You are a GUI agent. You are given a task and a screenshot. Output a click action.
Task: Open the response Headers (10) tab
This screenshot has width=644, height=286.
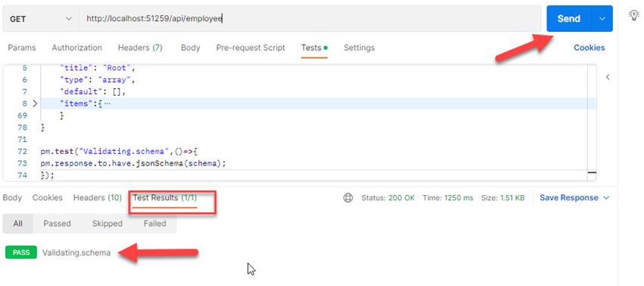pyautogui.click(x=98, y=198)
